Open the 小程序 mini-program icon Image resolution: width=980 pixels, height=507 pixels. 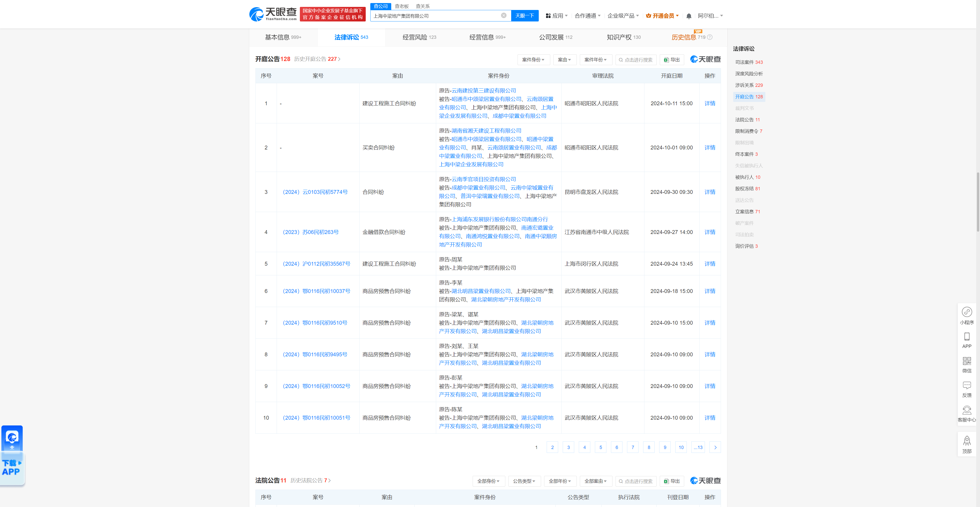967,316
